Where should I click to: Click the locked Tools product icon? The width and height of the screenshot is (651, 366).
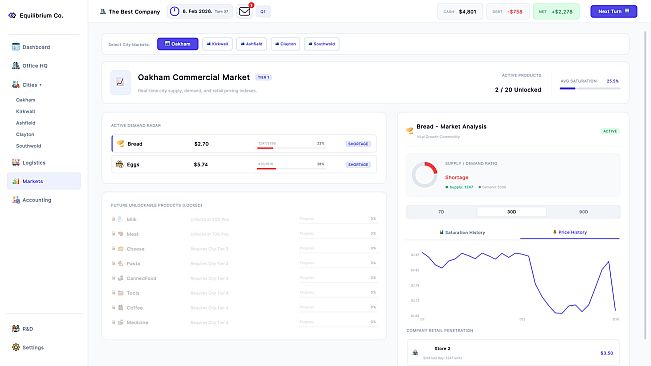[120, 293]
